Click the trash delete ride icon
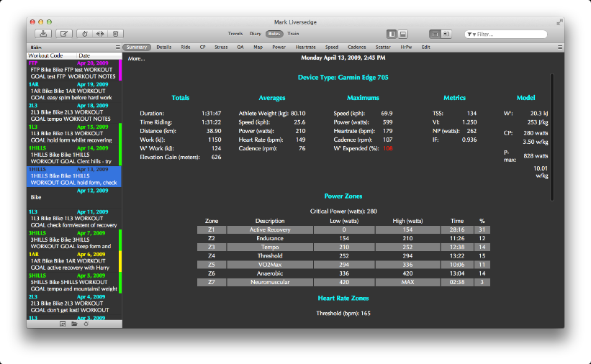The image size is (591, 364). point(116,34)
